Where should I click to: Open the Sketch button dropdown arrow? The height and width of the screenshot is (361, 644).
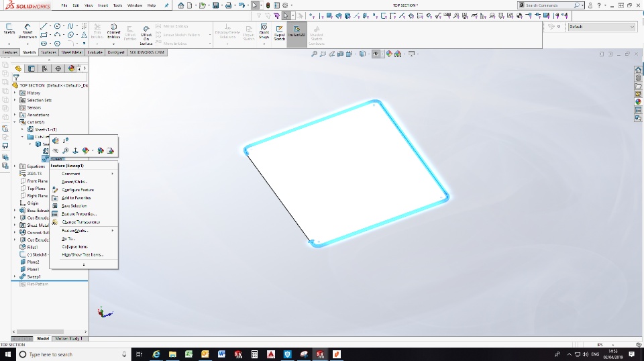point(9,44)
